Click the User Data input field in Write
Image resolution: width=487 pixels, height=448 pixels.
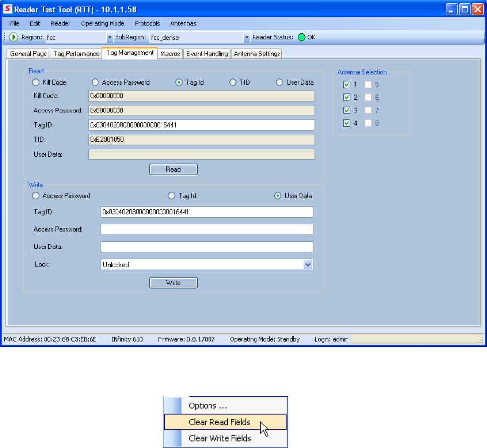tap(207, 246)
